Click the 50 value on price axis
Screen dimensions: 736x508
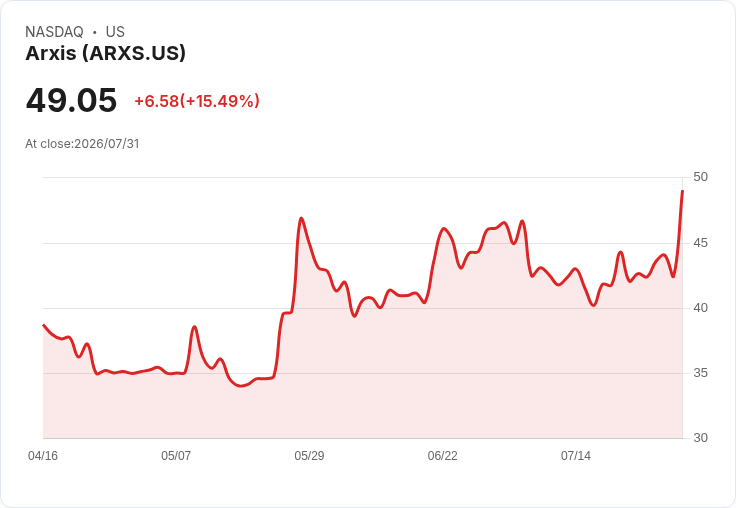(x=700, y=177)
